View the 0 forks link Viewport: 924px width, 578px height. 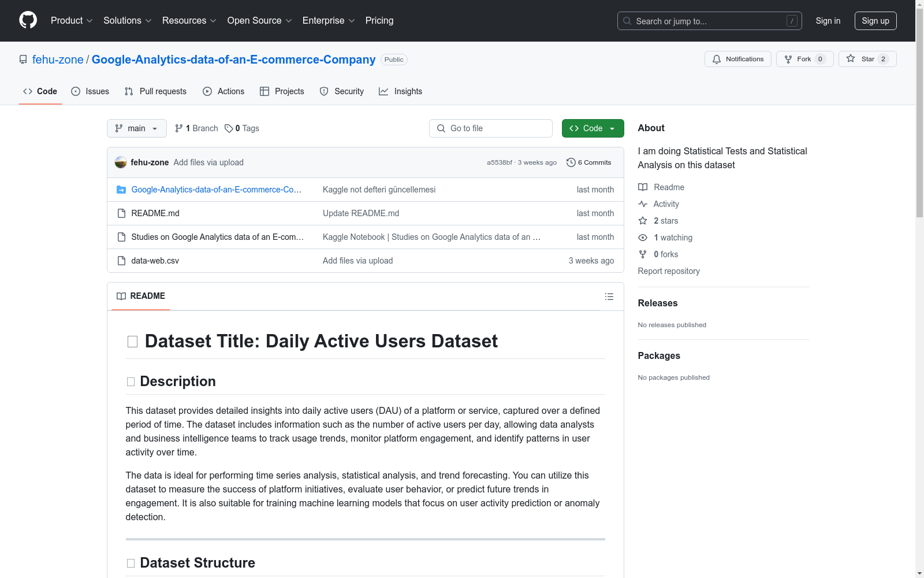click(658, 254)
